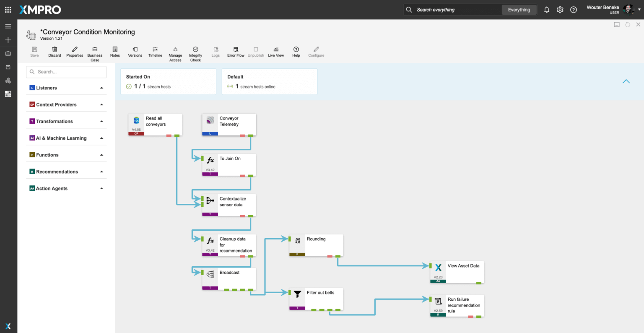Click the agent toolbox Search field
644x333 pixels.
[67, 72]
